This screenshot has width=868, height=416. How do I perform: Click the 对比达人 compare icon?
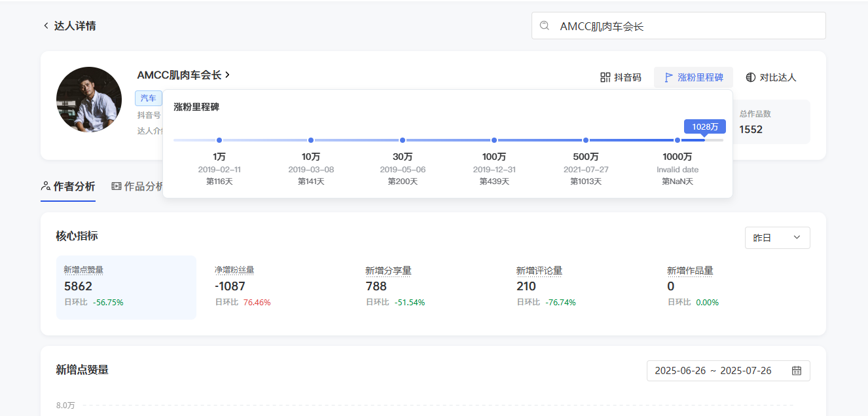pos(751,77)
